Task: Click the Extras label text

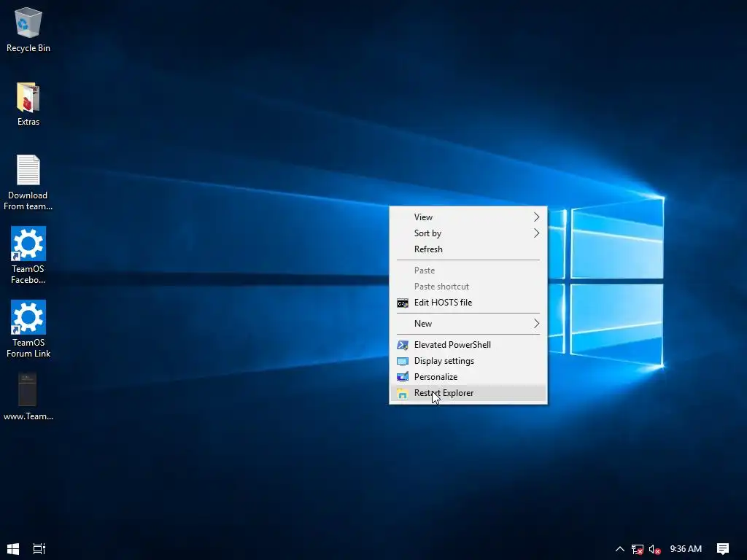Action: [28, 122]
